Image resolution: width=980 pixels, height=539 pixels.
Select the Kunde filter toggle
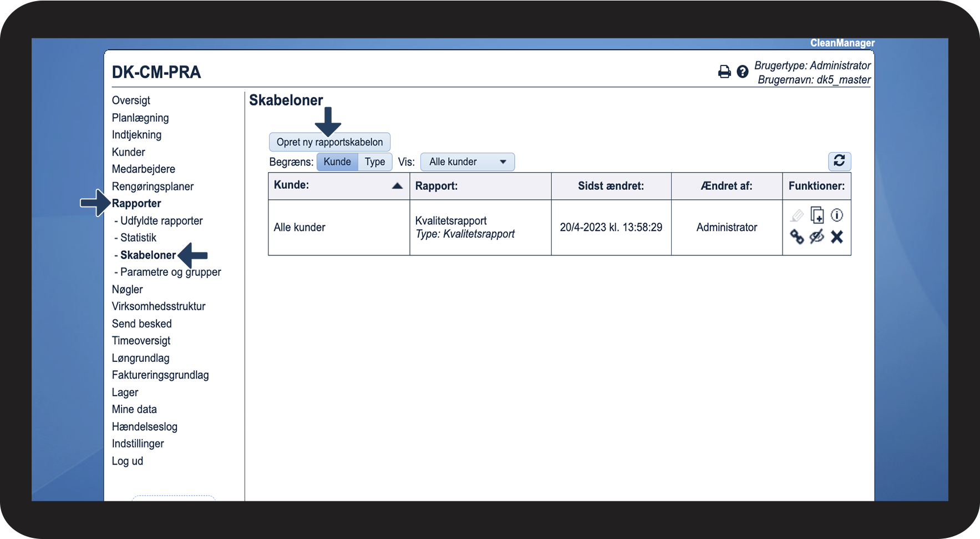[x=337, y=162]
